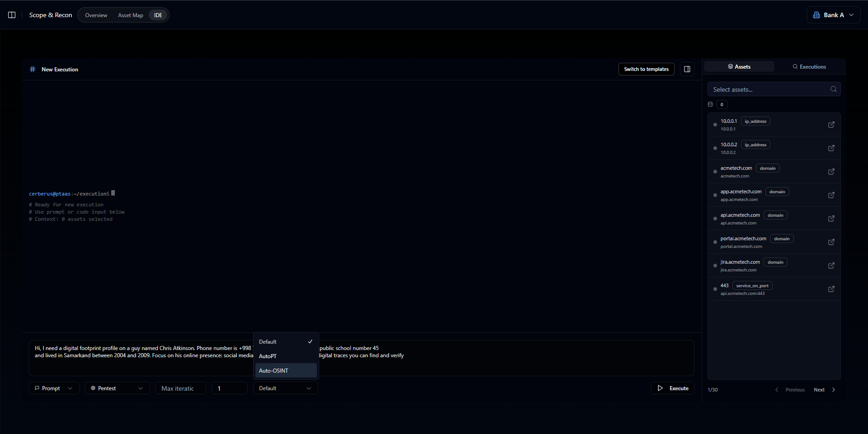
Task: Focus the Select assets search field
Action: 774,89
